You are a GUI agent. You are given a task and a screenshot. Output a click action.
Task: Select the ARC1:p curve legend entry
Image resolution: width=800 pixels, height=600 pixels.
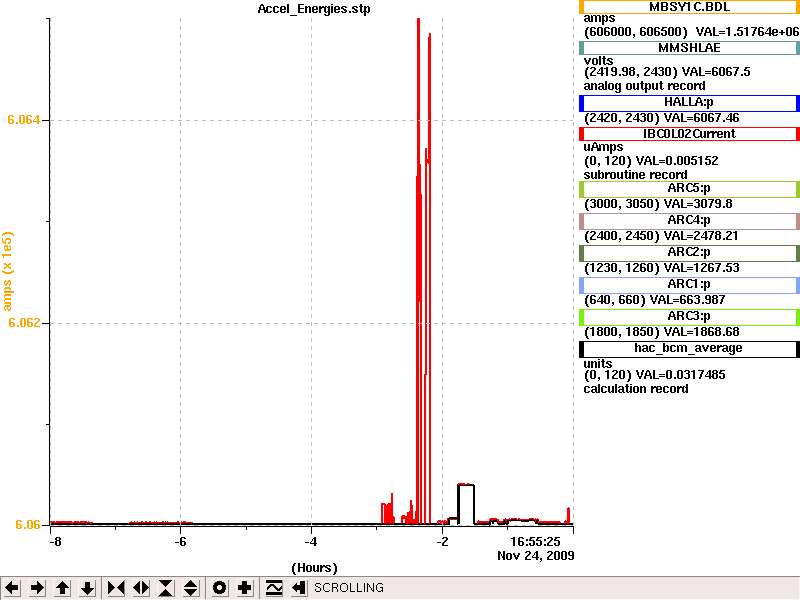click(x=689, y=285)
